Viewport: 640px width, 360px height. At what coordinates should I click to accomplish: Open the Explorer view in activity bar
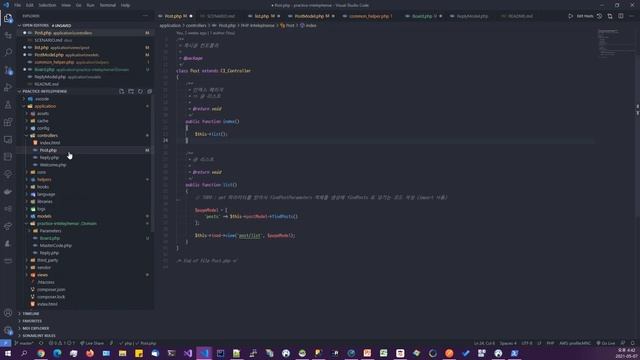pyautogui.click(x=8, y=18)
